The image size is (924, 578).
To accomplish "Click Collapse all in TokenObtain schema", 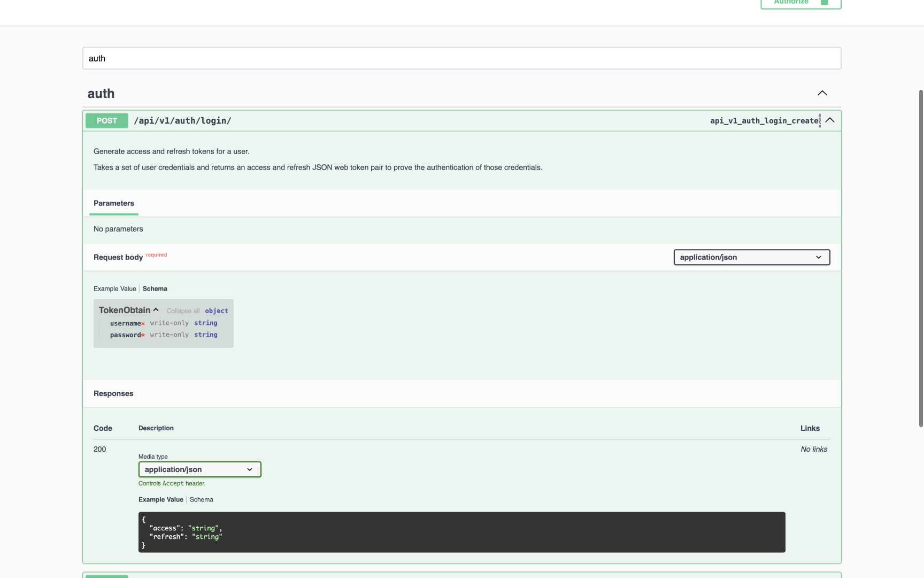I will [x=183, y=311].
